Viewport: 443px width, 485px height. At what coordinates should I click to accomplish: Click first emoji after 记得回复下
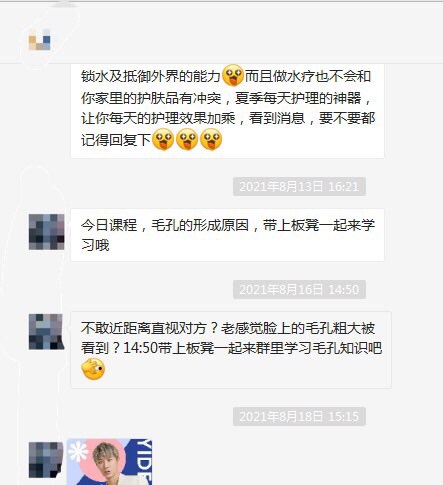point(163,139)
